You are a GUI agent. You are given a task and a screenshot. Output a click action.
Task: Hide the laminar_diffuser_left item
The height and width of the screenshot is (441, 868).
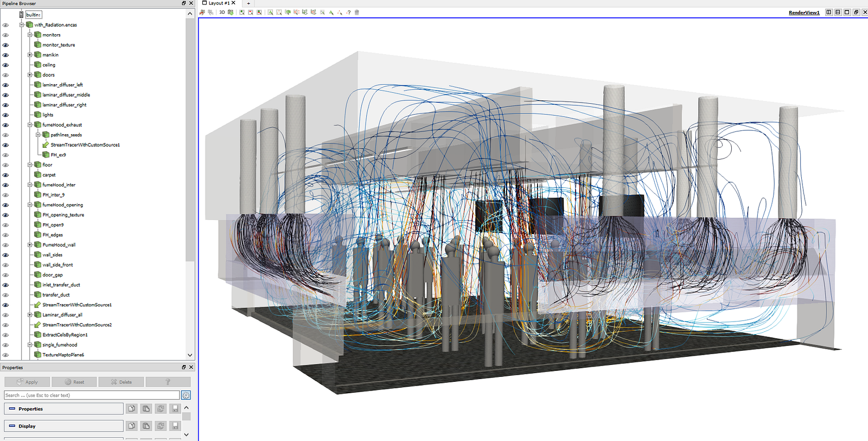point(5,85)
